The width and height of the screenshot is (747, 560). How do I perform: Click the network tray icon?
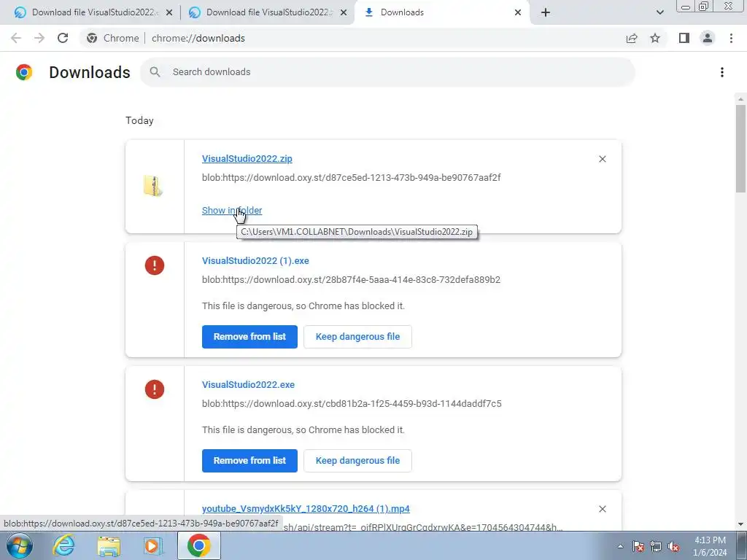coord(656,546)
